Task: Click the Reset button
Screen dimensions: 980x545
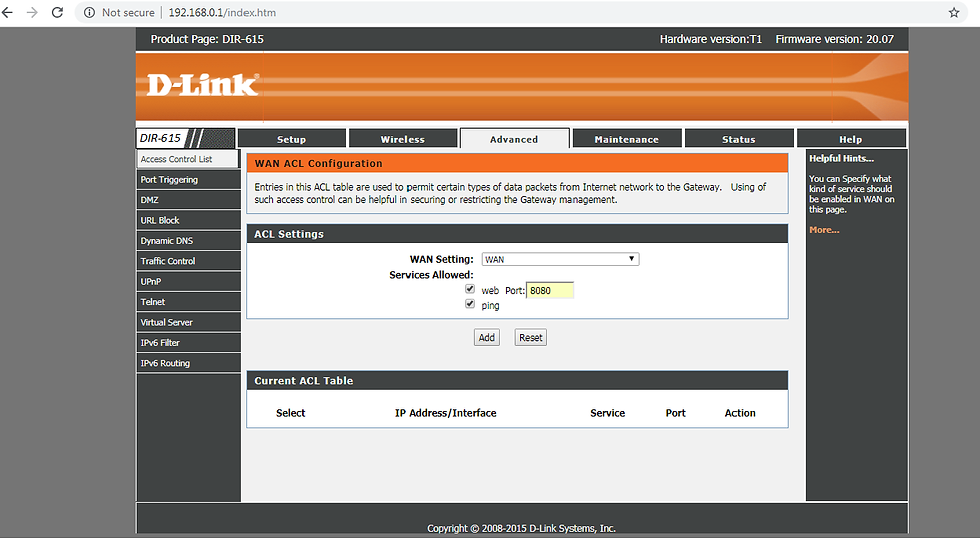Action: (531, 338)
